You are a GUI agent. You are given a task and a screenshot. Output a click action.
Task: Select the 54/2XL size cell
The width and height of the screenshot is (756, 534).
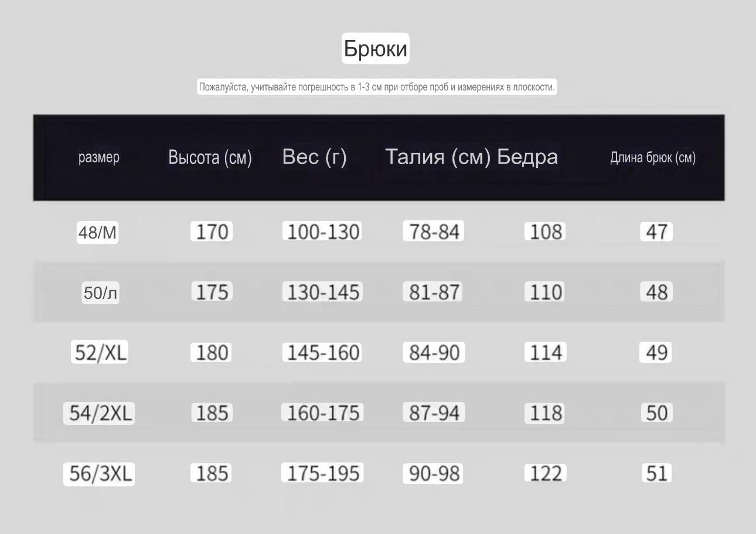click(x=99, y=413)
